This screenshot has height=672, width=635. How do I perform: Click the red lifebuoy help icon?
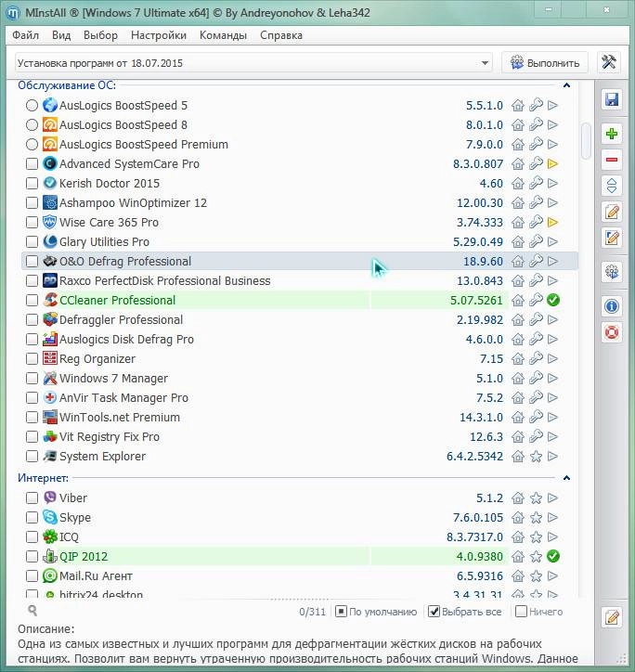[x=612, y=332]
